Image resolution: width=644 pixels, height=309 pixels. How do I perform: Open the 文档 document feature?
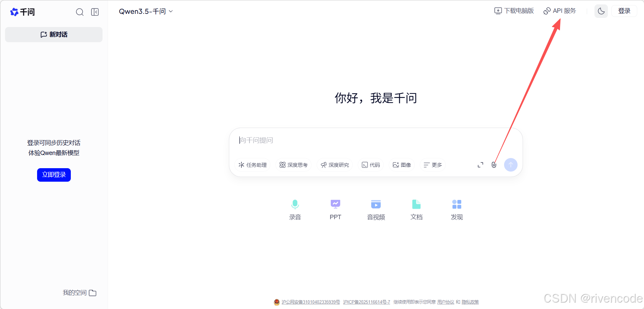tap(416, 209)
